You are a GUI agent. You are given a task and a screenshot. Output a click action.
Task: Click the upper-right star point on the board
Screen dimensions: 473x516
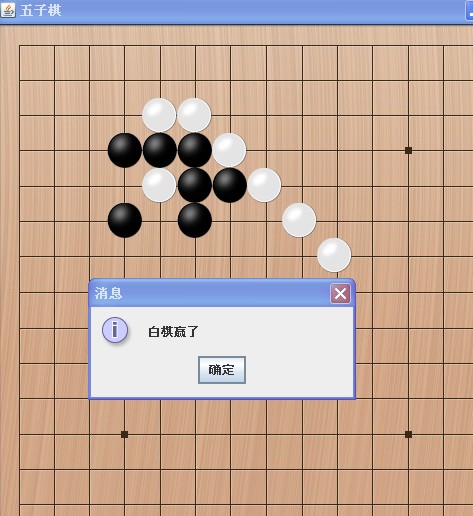point(408,150)
